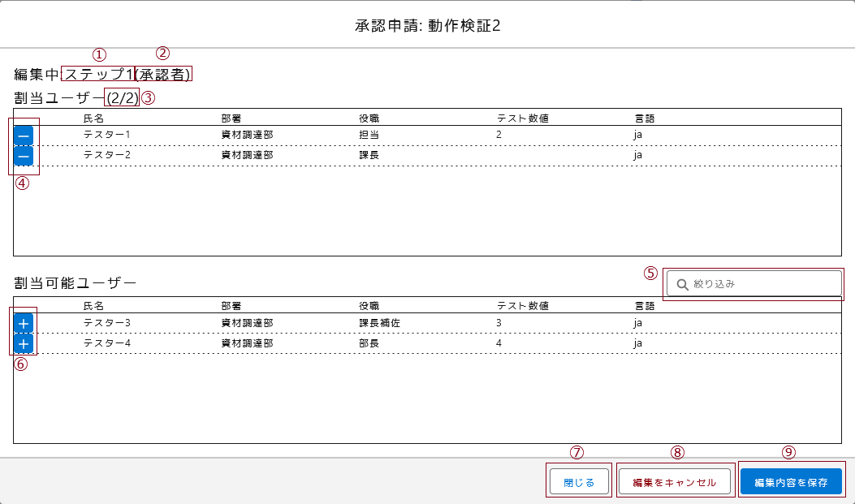
Task: Click ja language cell of テスター3
Action: tap(638, 322)
